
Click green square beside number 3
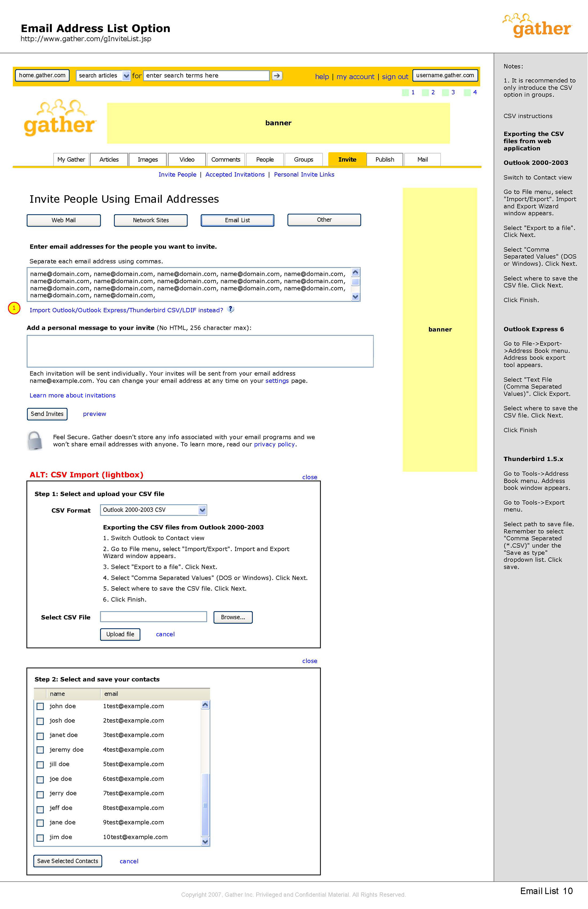[x=445, y=93]
